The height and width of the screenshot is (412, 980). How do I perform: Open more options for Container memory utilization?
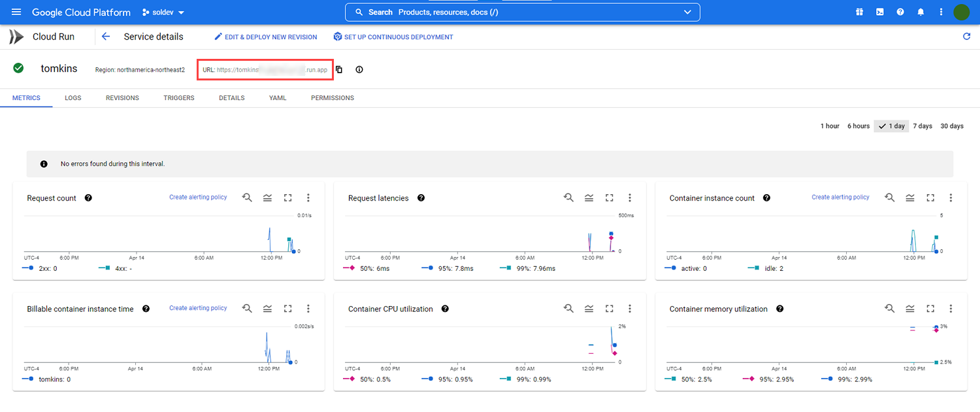951,309
